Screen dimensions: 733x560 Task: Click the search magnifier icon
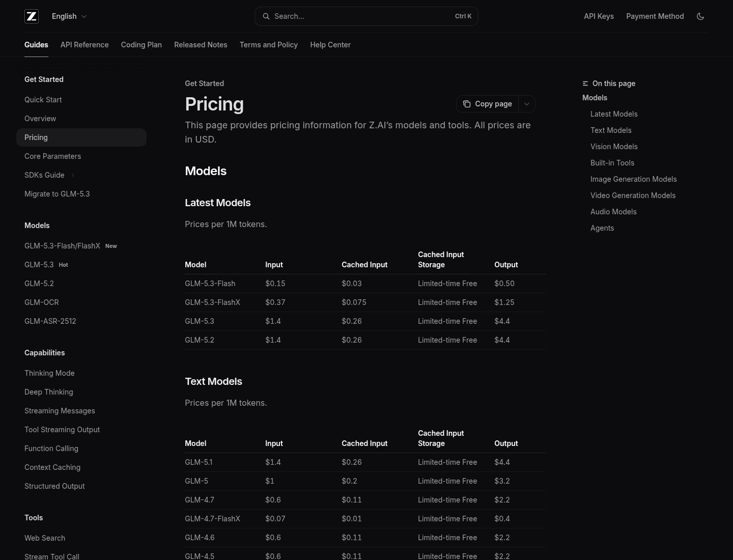tap(266, 16)
